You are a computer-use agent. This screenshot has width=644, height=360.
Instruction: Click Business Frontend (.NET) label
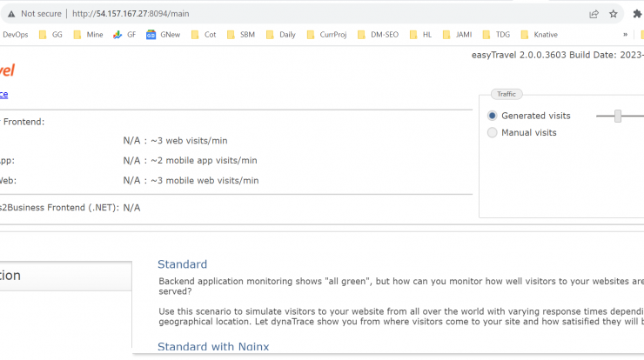click(59, 208)
